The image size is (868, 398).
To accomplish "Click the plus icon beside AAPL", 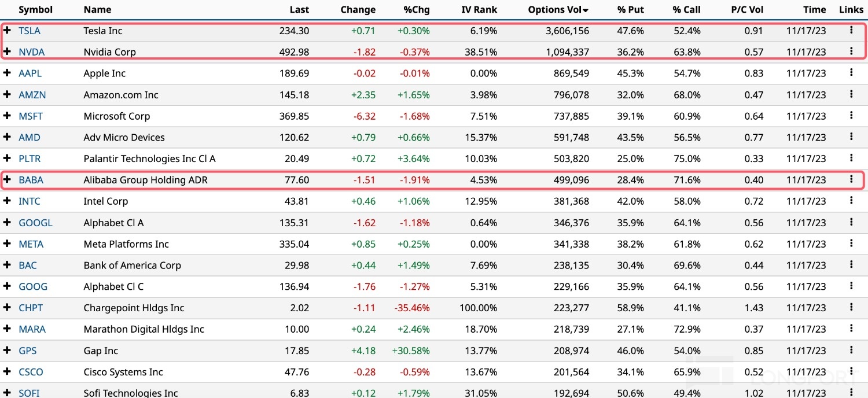I will pyautogui.click(x=7, y=73).
